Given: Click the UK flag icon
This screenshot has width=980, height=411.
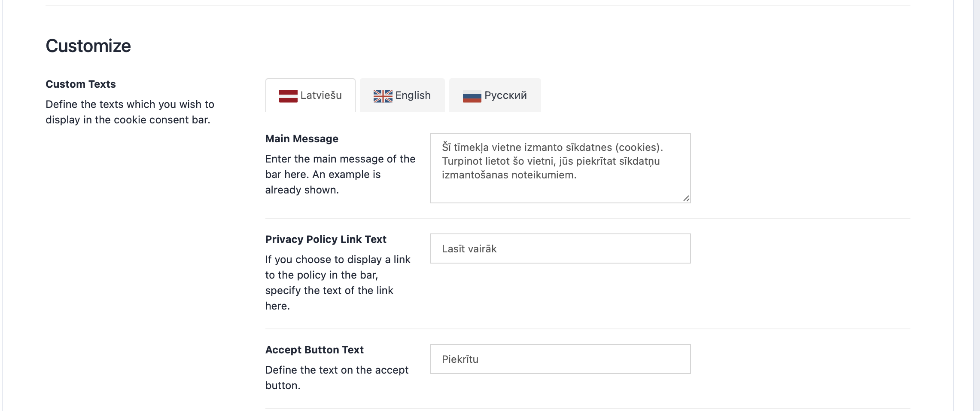Looking at the screenshot, I should [x=383, y=96].
